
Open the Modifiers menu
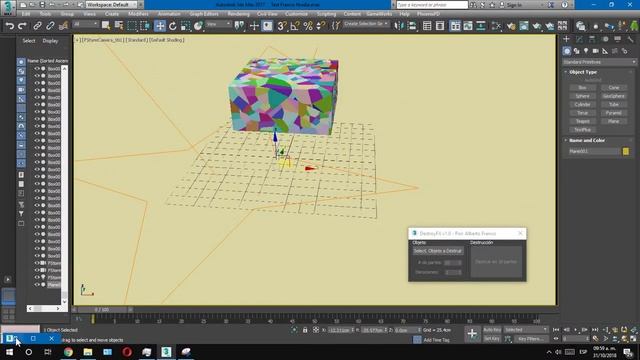click(138, 14)
